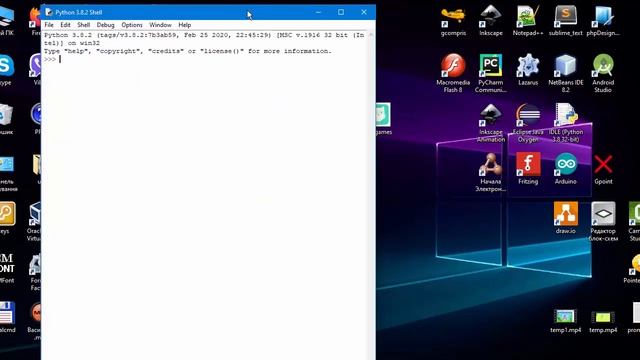Select the Fritzing desktop icon

528,169
